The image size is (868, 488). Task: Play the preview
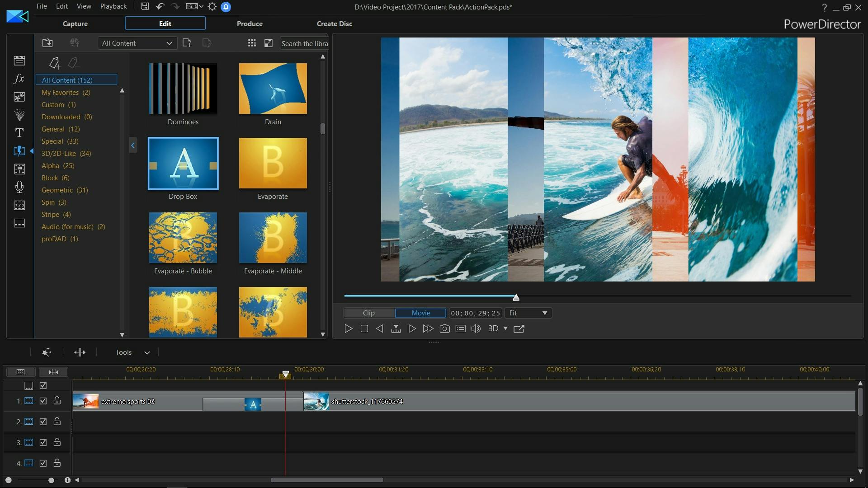coord(349,329)
